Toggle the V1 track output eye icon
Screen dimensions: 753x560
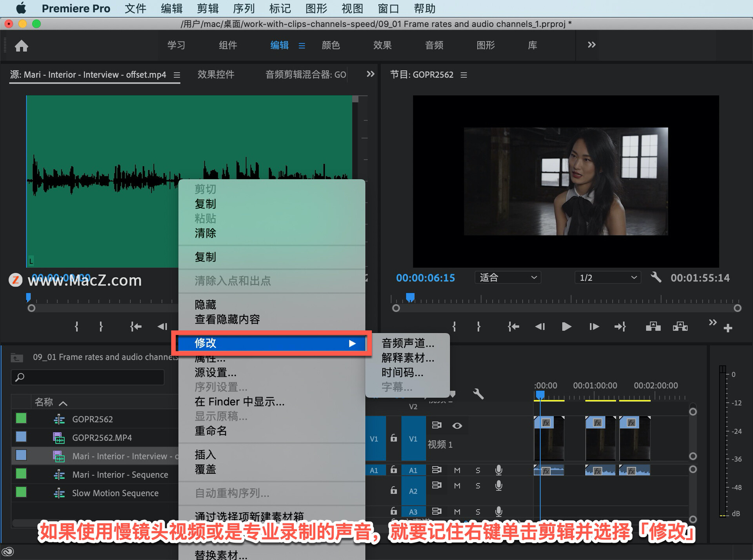(x=457, y=426)
